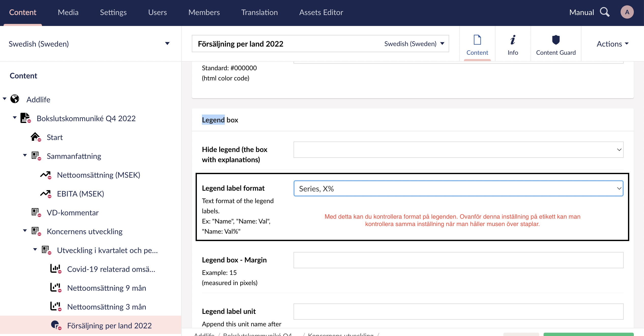Select the EBITA (MSEK) line chart icon
Image resolution: width=644 pixels, height=336 pixels.
[x=46, y=194]
